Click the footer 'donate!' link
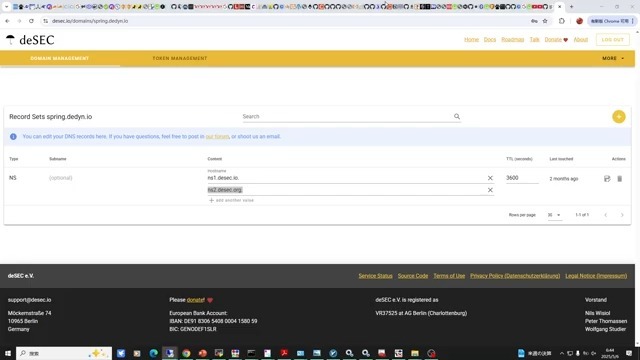Screen dimensions: 640x360 pyautogui.click(x=196, y=300)
